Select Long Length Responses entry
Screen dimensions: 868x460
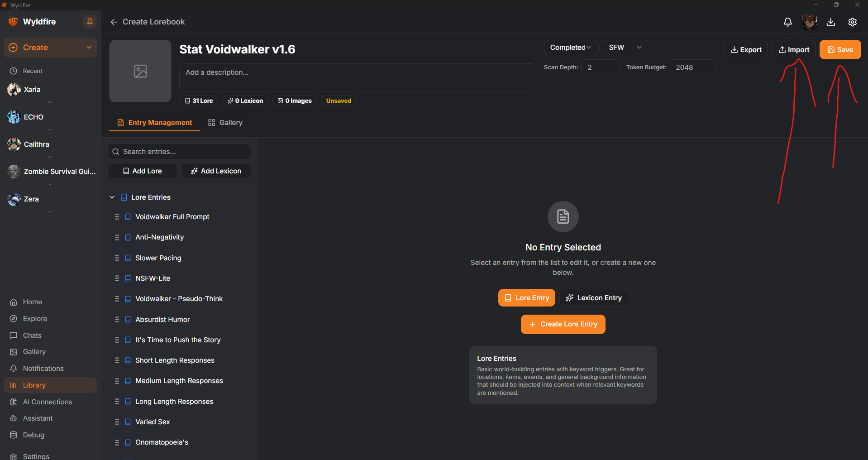pos(174,402)
